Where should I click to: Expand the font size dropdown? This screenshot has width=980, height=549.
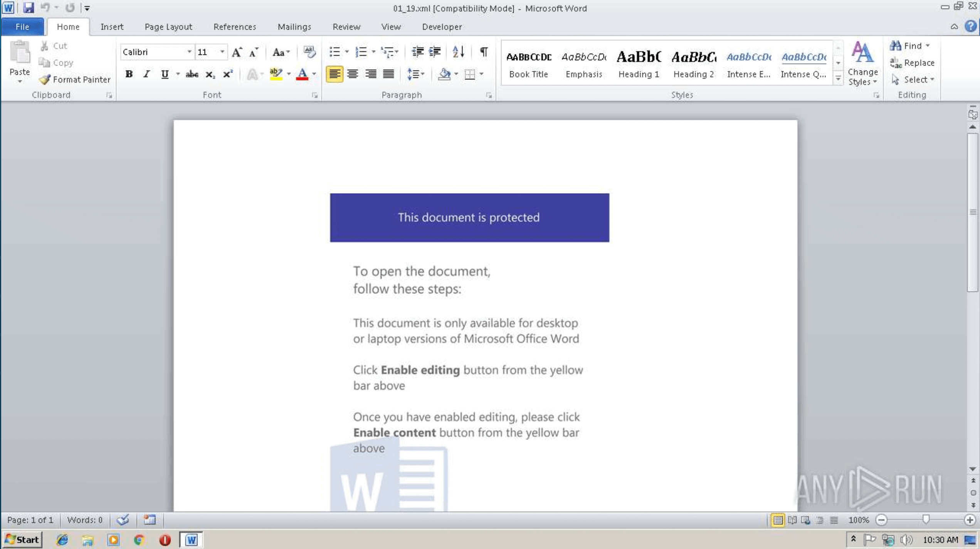tap(222, 52)
